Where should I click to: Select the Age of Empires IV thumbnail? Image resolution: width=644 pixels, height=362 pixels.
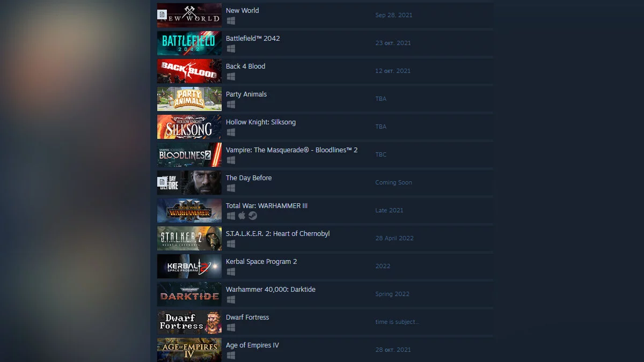(x=189, y=350)
